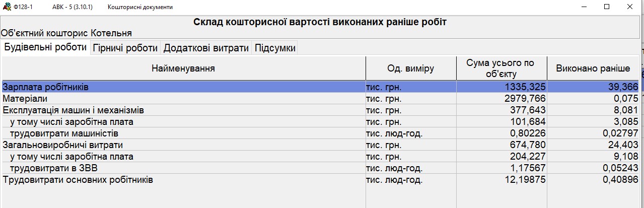Click the Сума усього по об'єкту header

click(502, 68)
